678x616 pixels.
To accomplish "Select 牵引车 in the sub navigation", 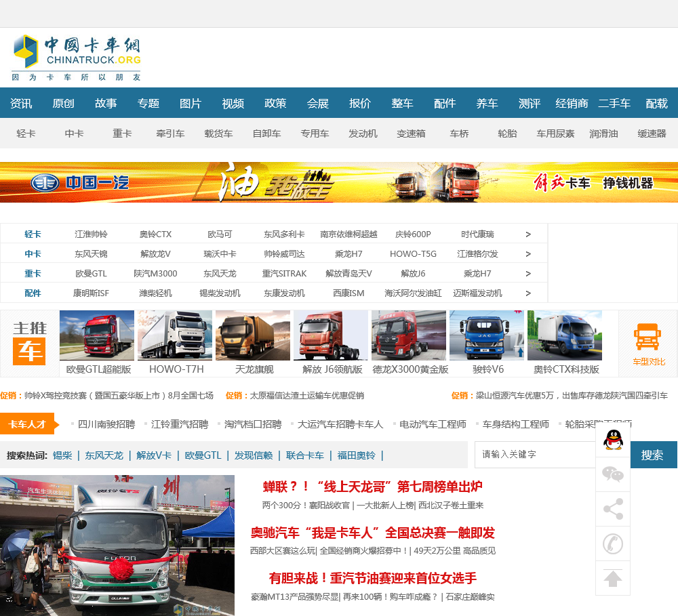I will [x=170, y=134].
